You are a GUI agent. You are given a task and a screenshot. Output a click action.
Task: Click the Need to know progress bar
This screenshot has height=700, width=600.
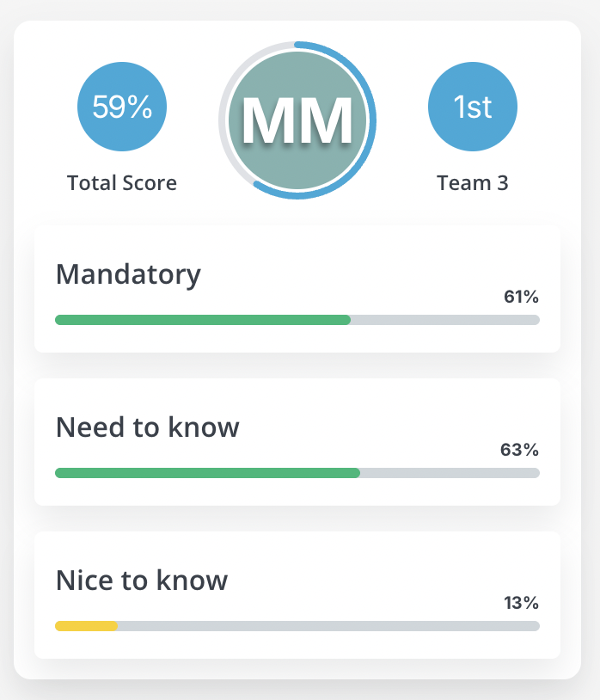coord(297,473)
